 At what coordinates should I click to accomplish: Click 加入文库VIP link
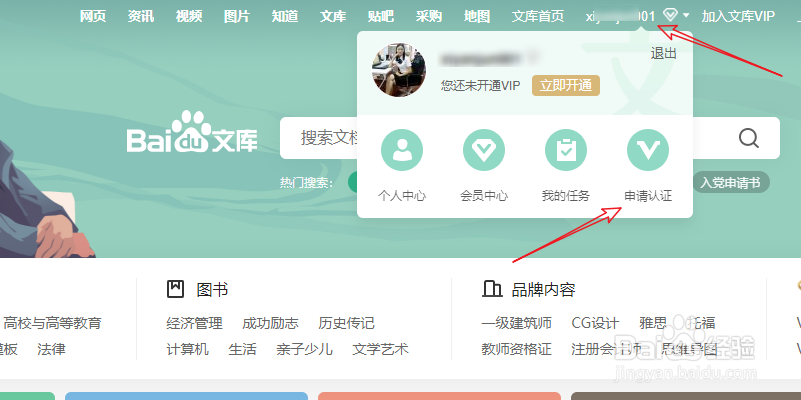coord(738,16)
